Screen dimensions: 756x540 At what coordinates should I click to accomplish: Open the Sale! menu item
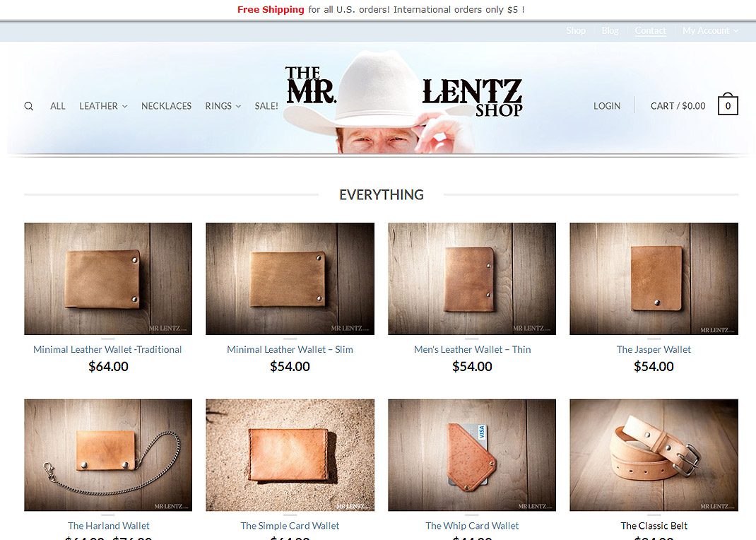(266, 106)
